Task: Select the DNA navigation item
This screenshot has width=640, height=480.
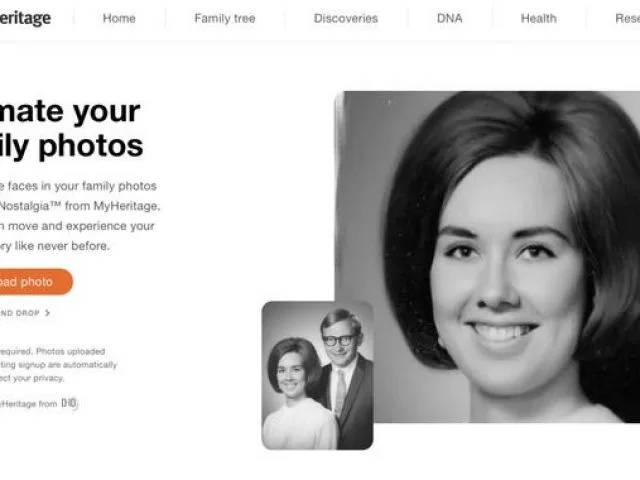Action: pyautogui.click(x=449, y=18)
